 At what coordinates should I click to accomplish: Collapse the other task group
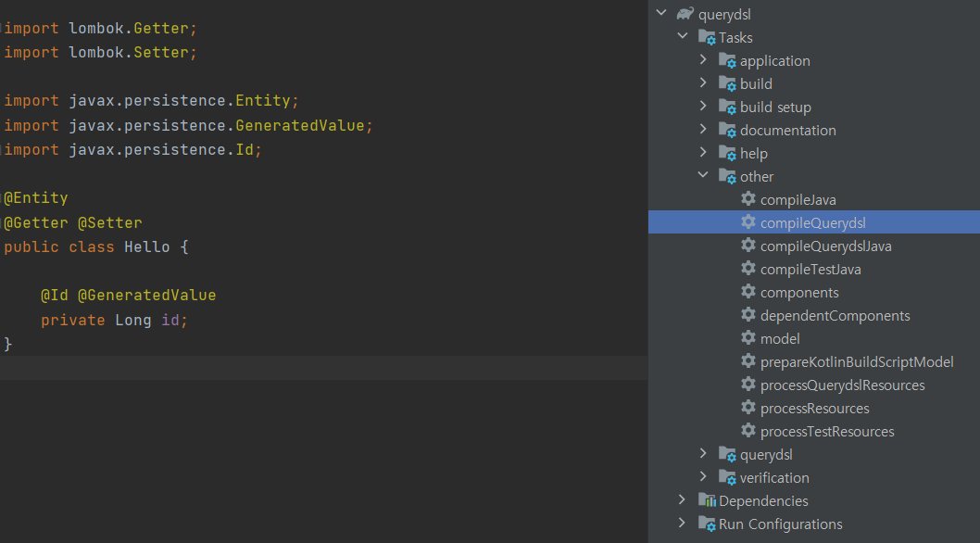point(703,174)
